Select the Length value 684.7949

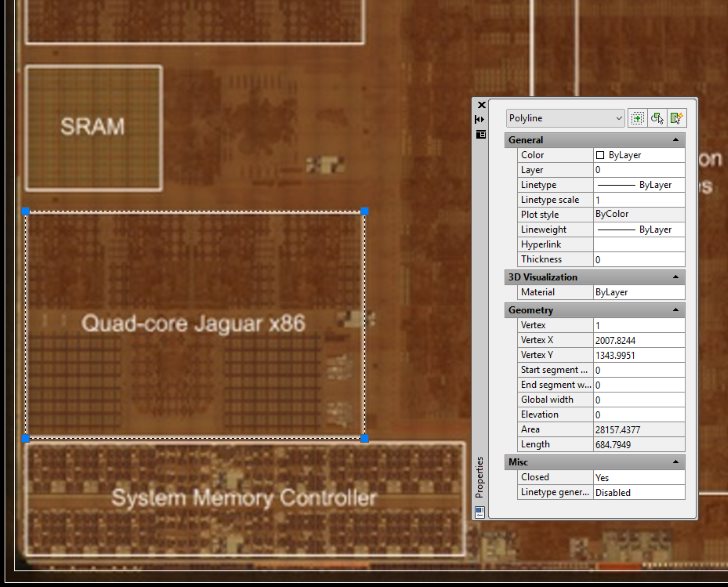(639, 444)
